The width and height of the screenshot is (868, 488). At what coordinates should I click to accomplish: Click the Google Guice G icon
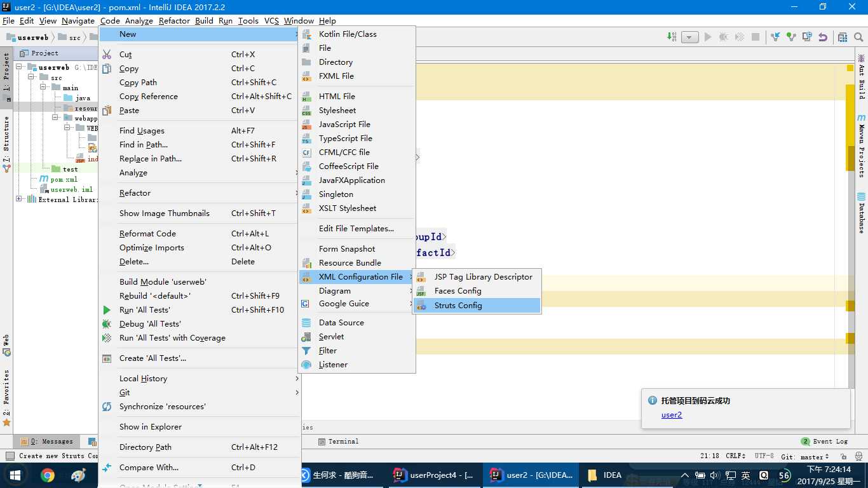pos(305,304)
